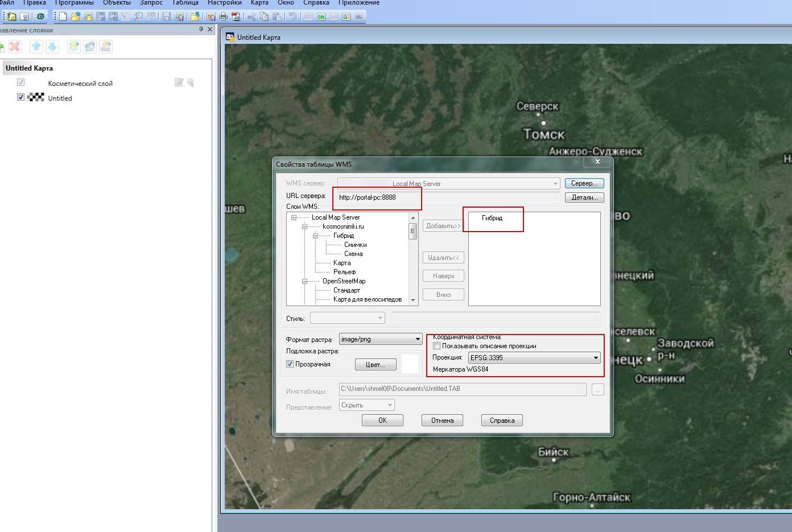Screen dimensions: 792x532
Task: Click the Детали... button
Action: coord(584,197)
